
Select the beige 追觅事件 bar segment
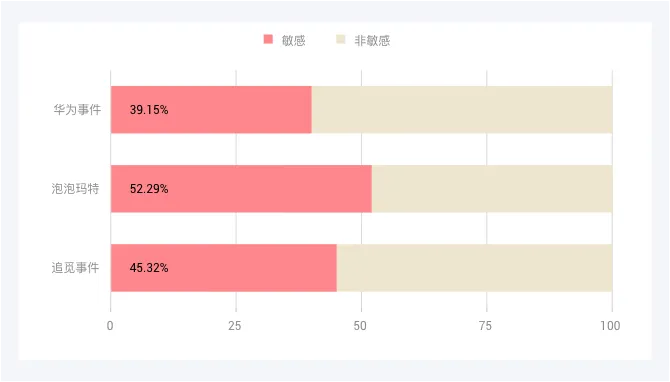pyautogui.click(x=474, y=268)
